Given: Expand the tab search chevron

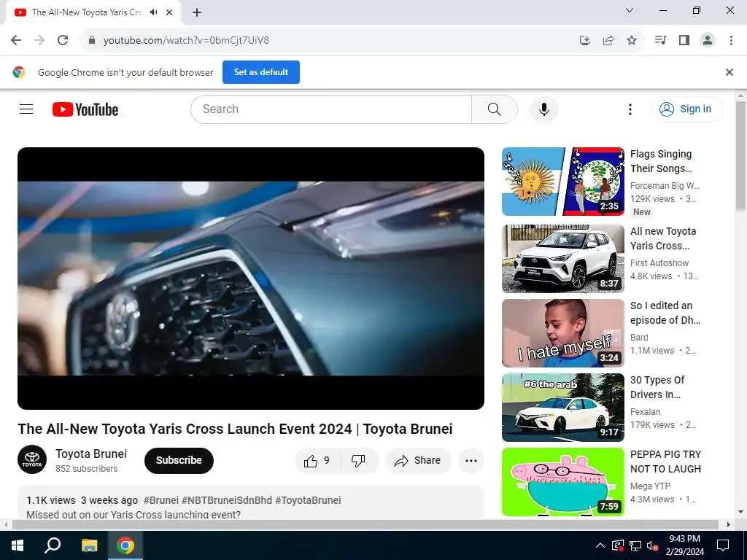Looking at the screenshot, I should point(630,10).
